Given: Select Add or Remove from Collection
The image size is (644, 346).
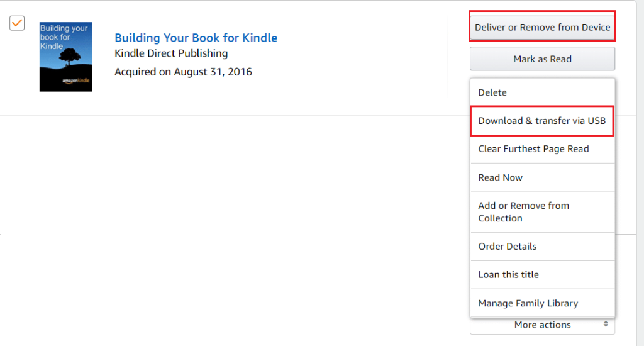Looking at the screenshot, I should click(x=523, y=212).
